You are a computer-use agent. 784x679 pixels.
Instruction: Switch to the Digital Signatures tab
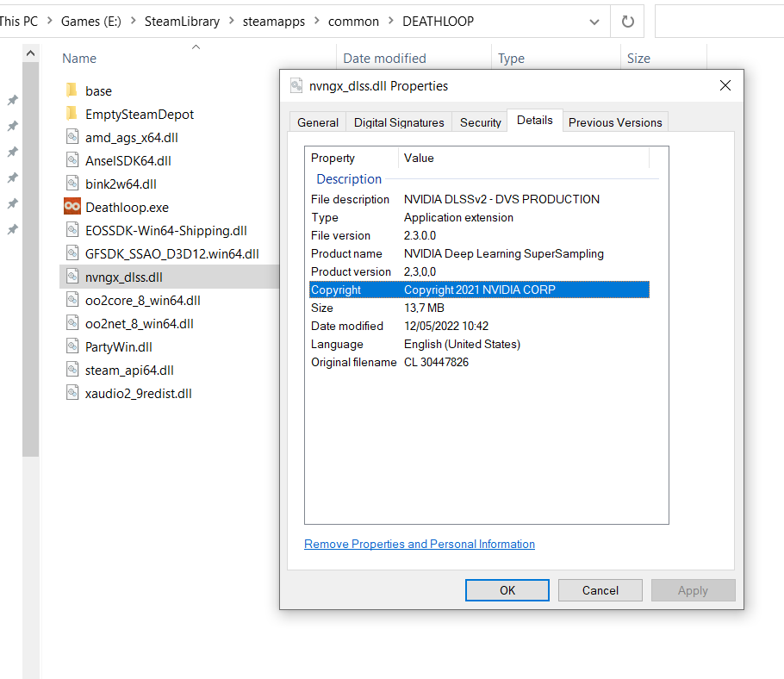pos(399,122)
